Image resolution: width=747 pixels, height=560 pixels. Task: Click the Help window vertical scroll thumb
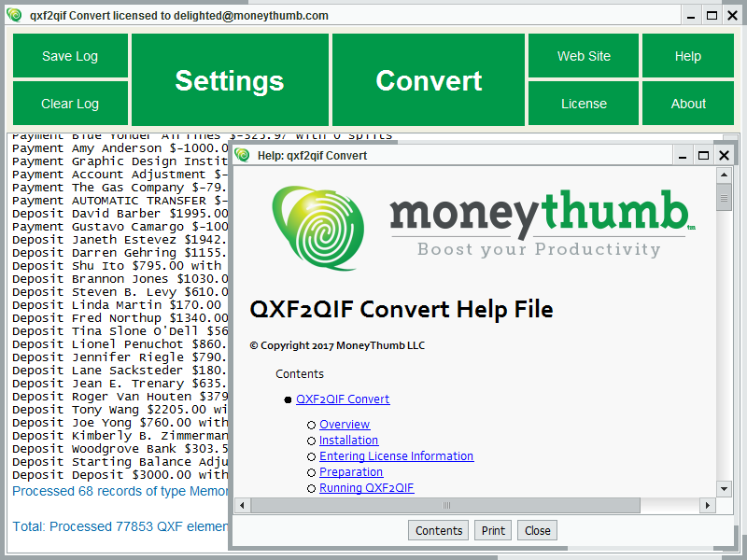click(x=725, y=197)
